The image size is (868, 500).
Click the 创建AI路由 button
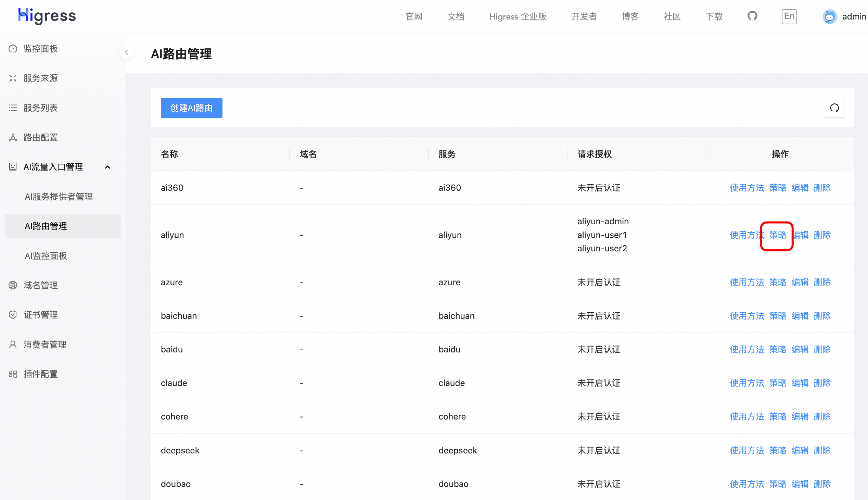click(x=191, y=108)
